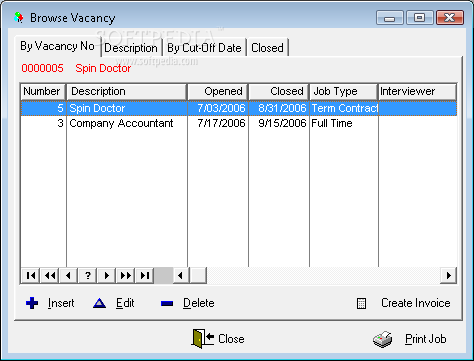Click the Job Type column header

[x=343, y=91]
